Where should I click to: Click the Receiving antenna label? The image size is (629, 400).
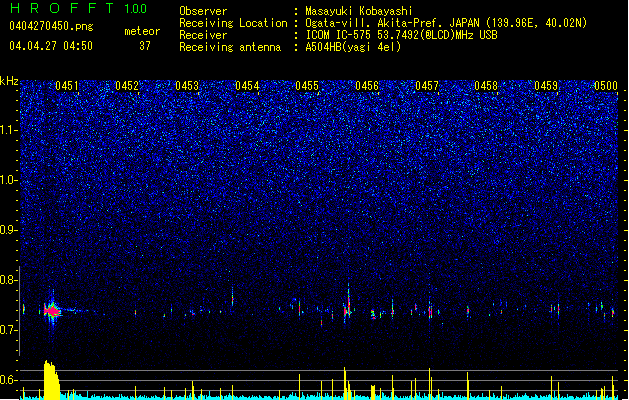point(230,47)
